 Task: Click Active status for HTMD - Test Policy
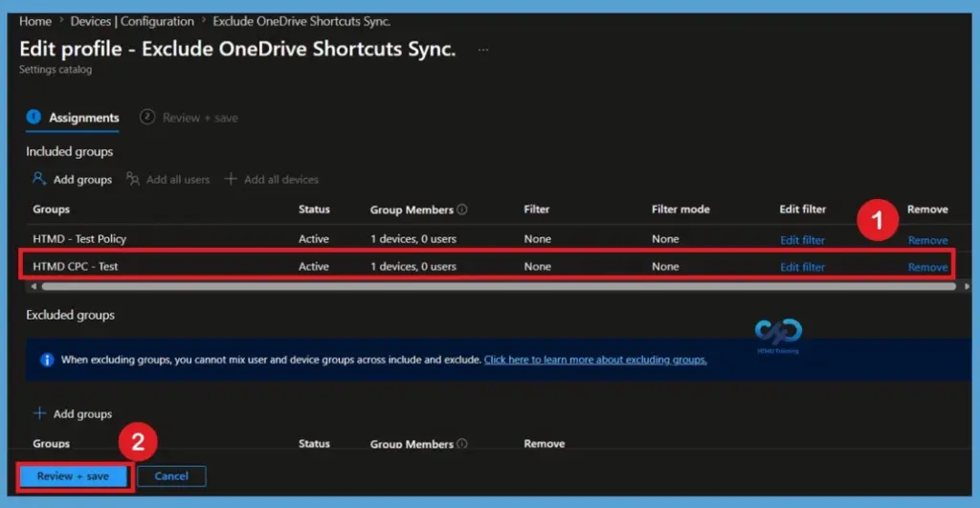click(314, 238)
